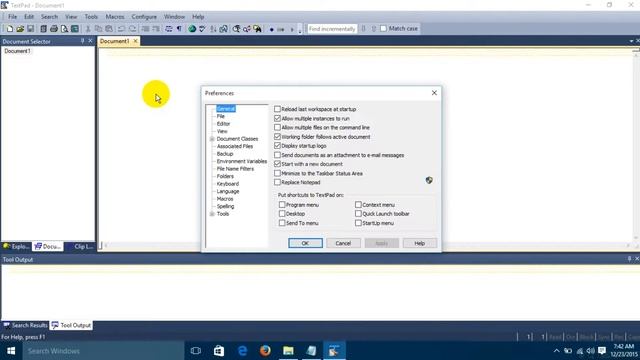Uncheck Allow multiple instances to run

click(278, 118)
